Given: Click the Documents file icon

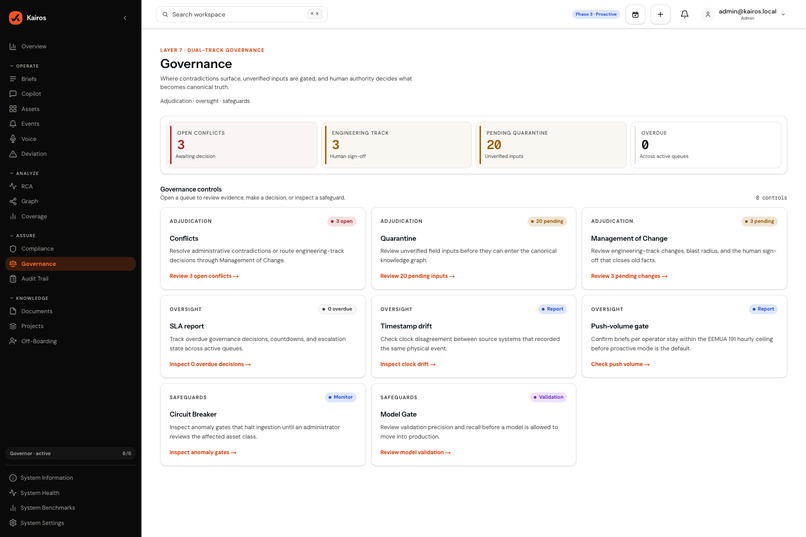Looking at the screenshot, I should (x=13, y=311).
